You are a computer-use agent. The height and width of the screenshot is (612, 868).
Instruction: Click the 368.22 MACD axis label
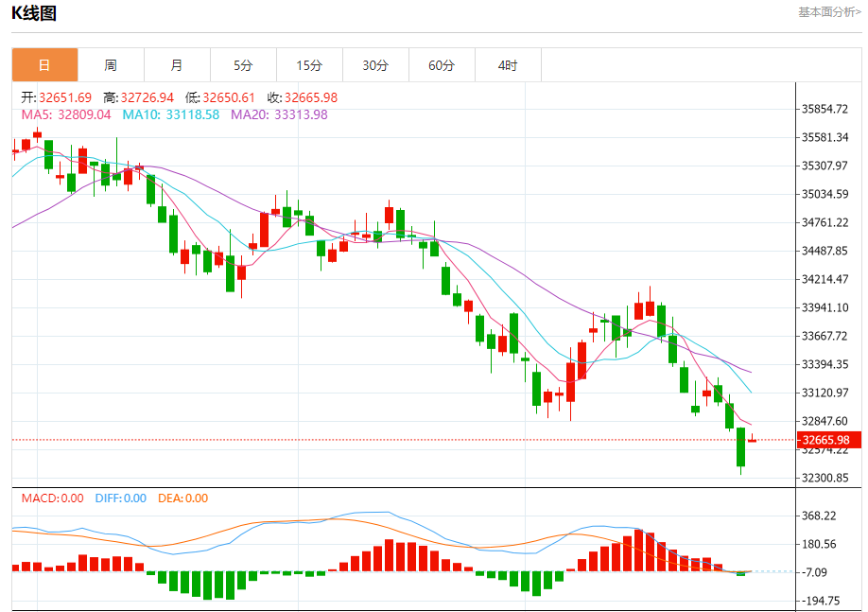[x=819, y=516]
